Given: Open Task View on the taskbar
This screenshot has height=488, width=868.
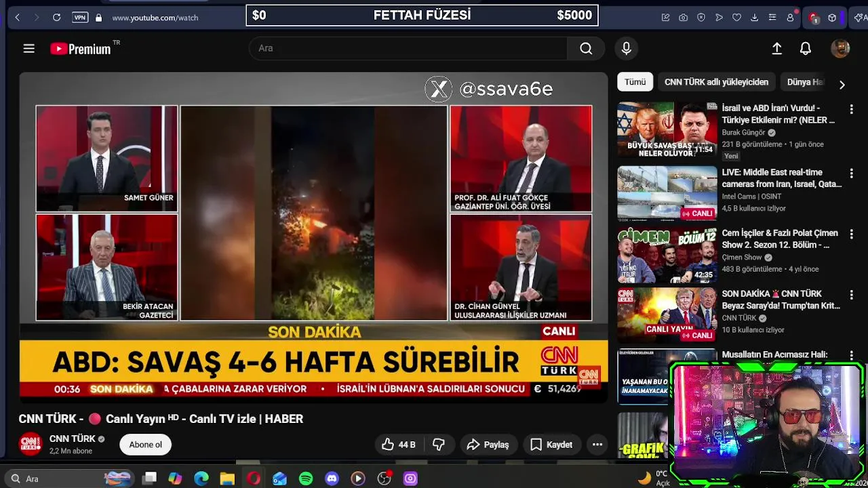Looking at the screenshot, I should (150, 479).
